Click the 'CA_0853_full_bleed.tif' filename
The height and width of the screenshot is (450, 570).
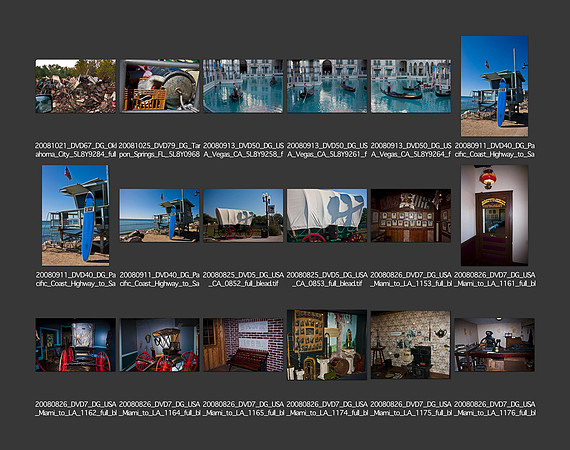click(327, 279)
